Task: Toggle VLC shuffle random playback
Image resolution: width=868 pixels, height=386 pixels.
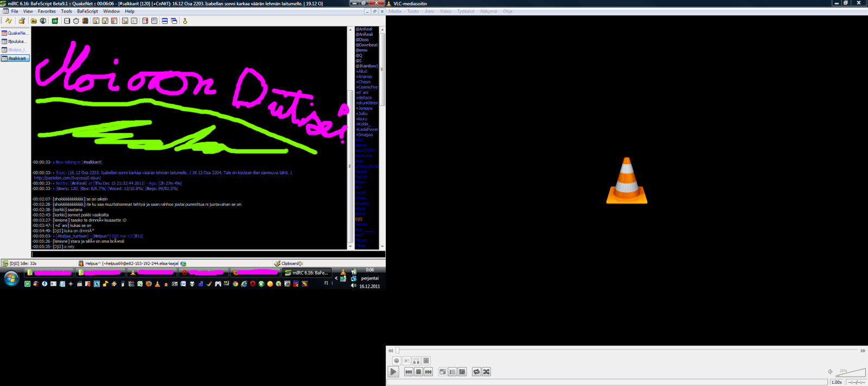Action: click(x=486, y=372)
